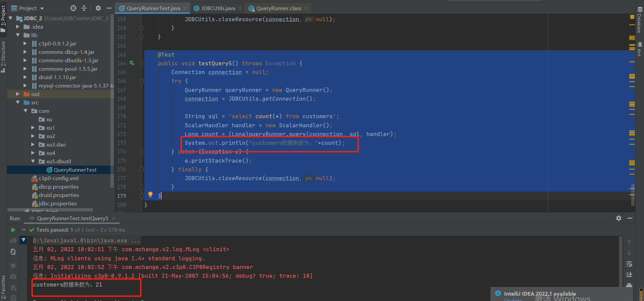This screenshot has width=644, height=301.
Task: Select QueryRunnerTest.testQuery5 run tab
Action: coord(72,218)
